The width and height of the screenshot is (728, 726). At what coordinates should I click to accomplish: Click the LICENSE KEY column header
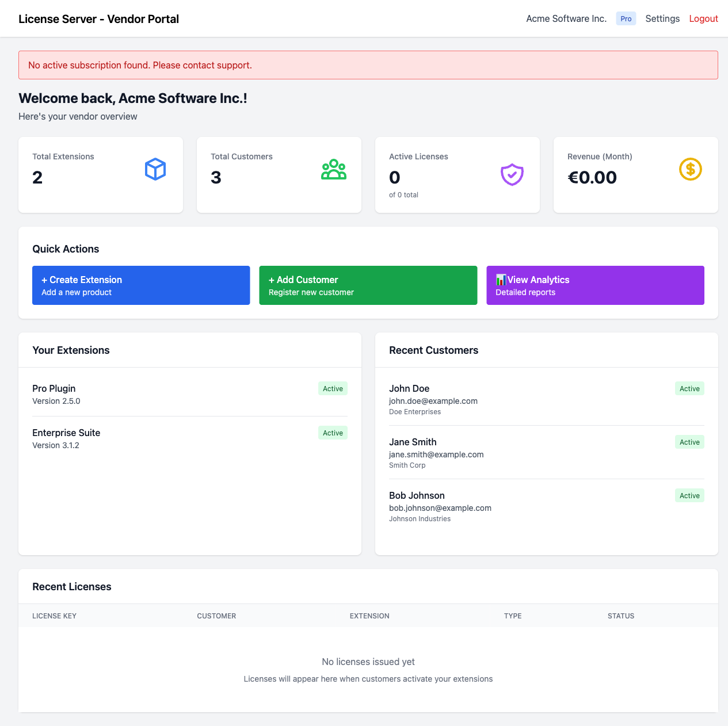click(54, 616)
